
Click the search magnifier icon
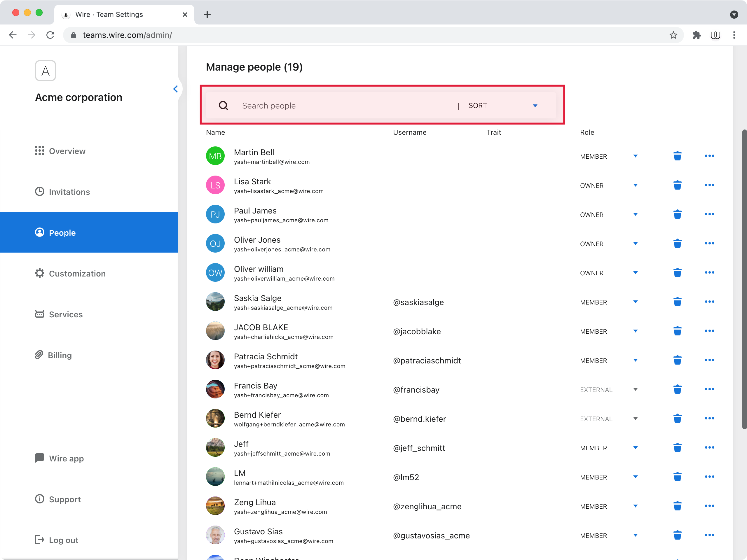tap(223, 106)
